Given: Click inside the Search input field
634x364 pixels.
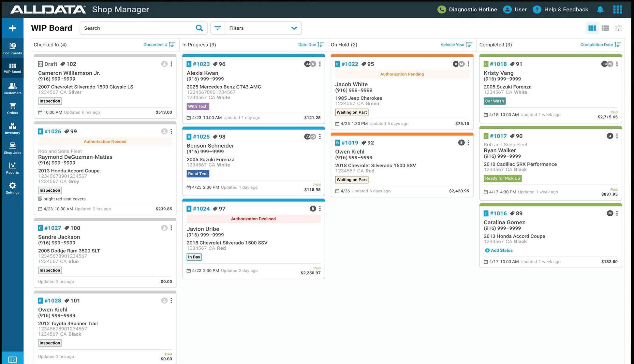Looking at the screenshot, I should pos(137,28).
